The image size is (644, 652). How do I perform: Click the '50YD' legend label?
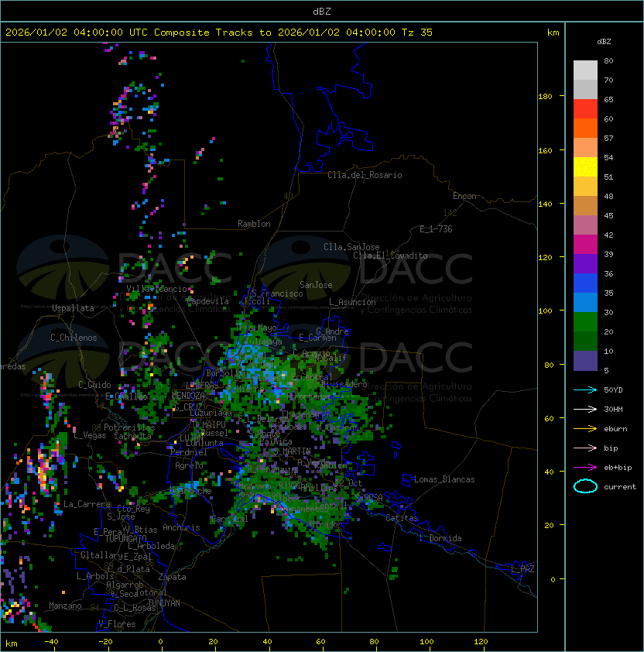coord(613,390)
